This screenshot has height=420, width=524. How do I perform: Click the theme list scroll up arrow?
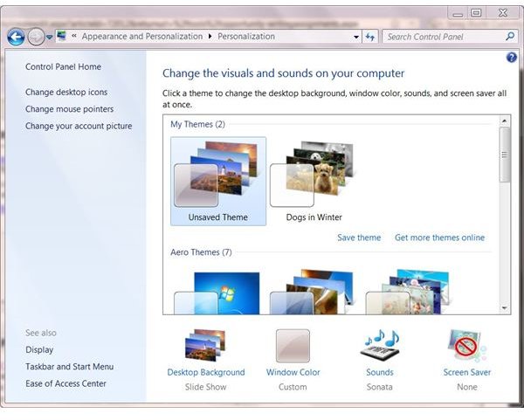click(x=504, y=120)
